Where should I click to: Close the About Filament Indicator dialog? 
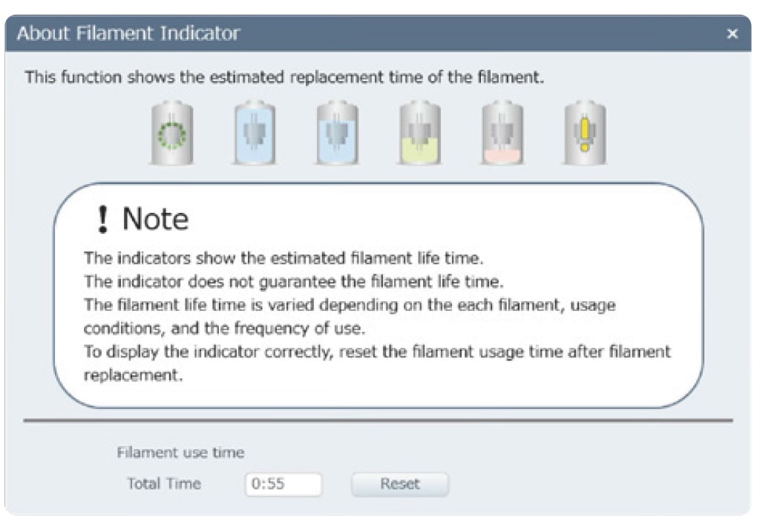[733, 33]
